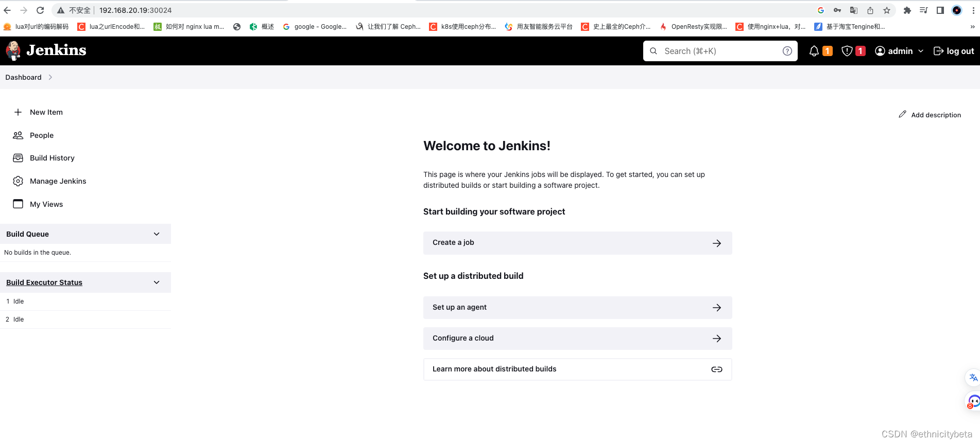Open Manage Jenkins page

(x=58, y=181)
